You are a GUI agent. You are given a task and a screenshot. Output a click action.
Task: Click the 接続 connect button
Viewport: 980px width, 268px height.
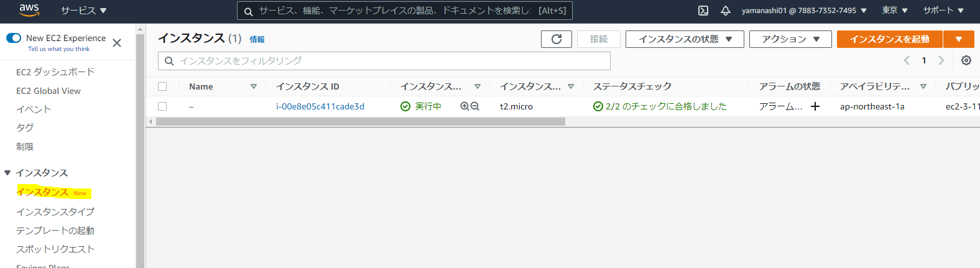[599, 39]
